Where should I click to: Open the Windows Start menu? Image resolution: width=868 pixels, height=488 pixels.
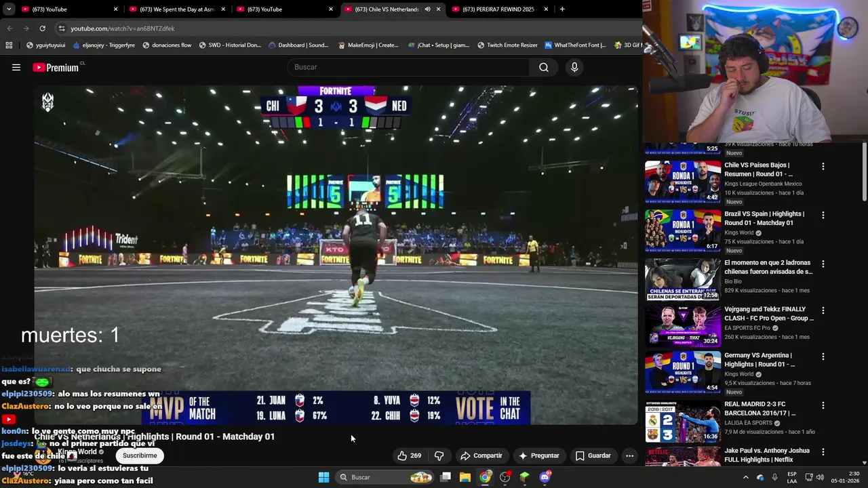pyautogui.click(x=323, y=477)
